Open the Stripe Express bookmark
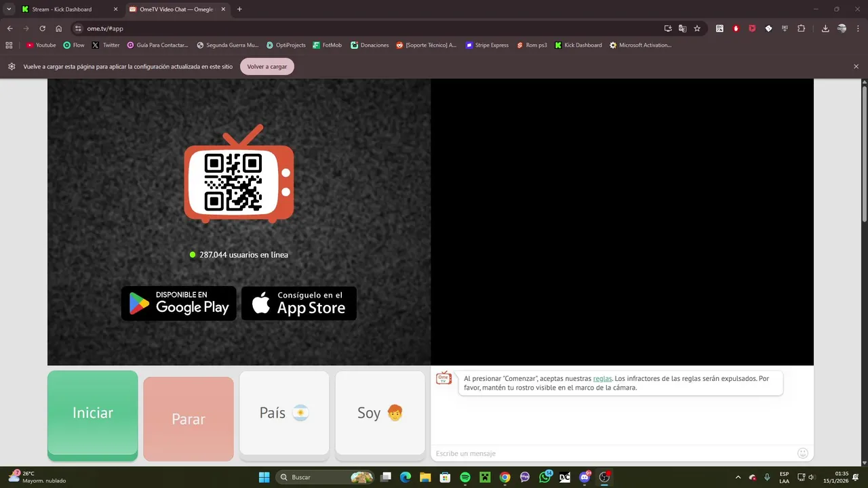 click(487, 45)
